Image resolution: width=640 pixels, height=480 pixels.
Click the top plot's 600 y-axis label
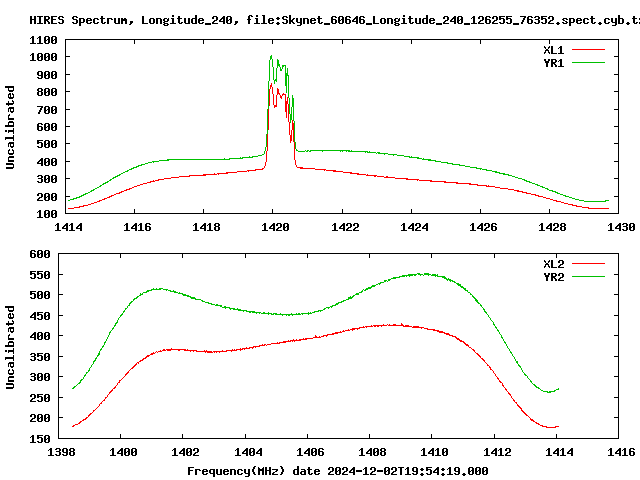coord(47,127)
